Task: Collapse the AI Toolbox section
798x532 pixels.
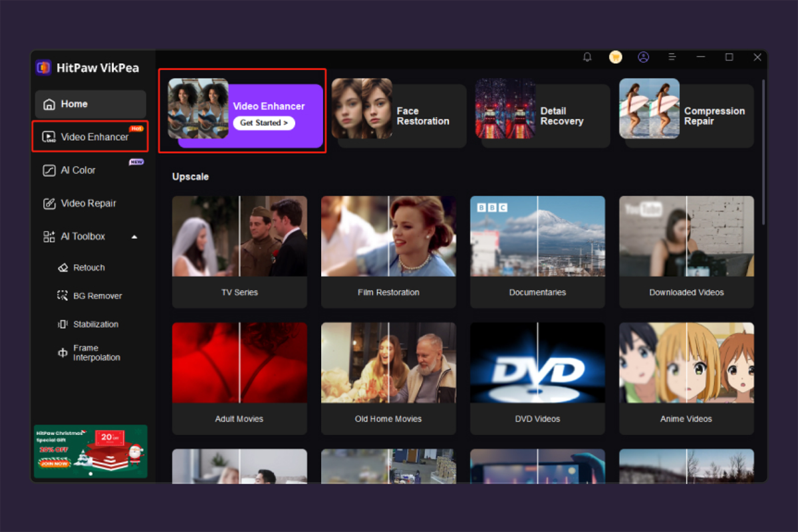Action: [134, 237]
